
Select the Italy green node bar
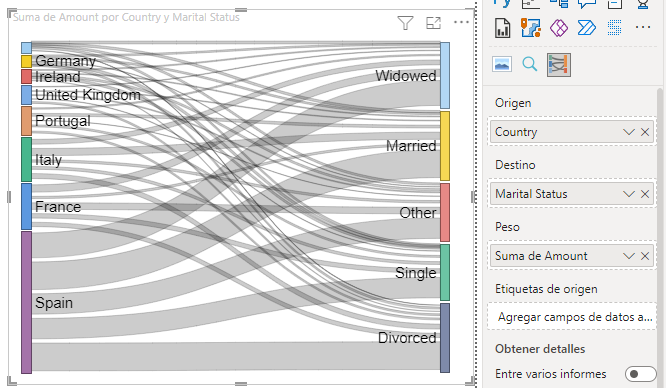pyautogui.click(x=26, y=159)
